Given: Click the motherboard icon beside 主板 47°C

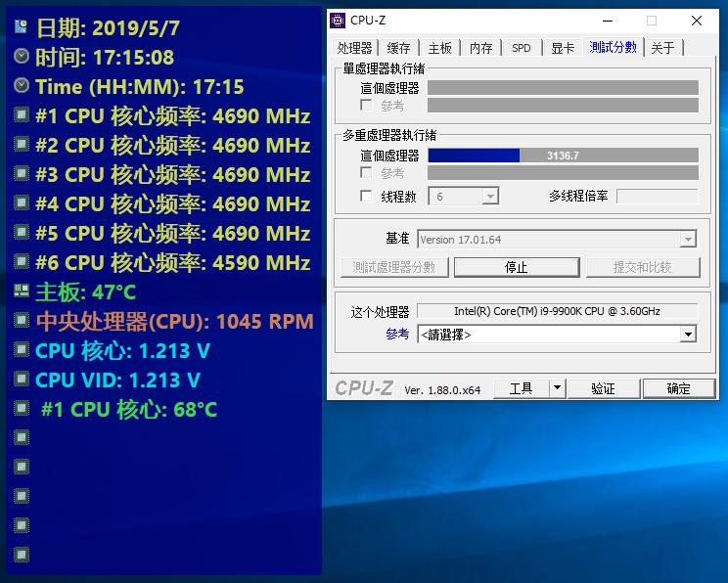Looking at the screenshot, I should pos(22,291).
